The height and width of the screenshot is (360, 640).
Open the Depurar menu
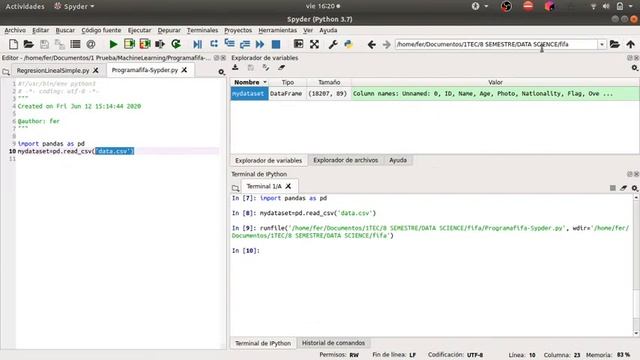coord(169,30)
